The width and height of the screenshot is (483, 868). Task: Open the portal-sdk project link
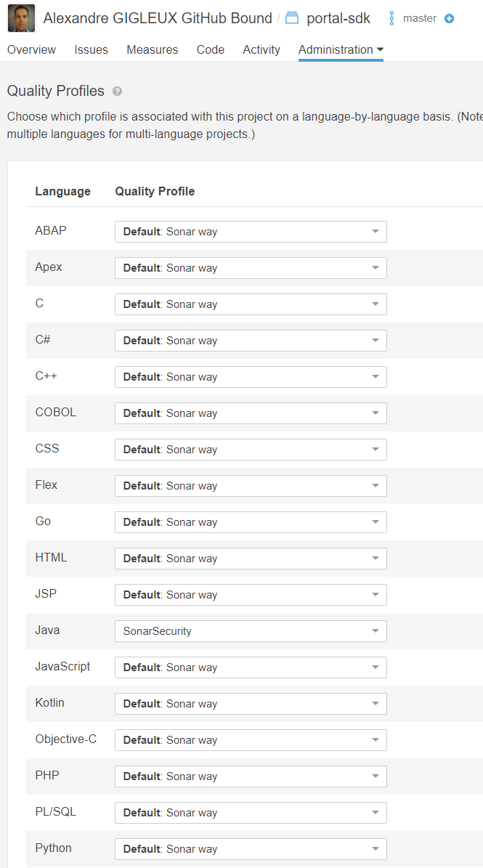338,18
